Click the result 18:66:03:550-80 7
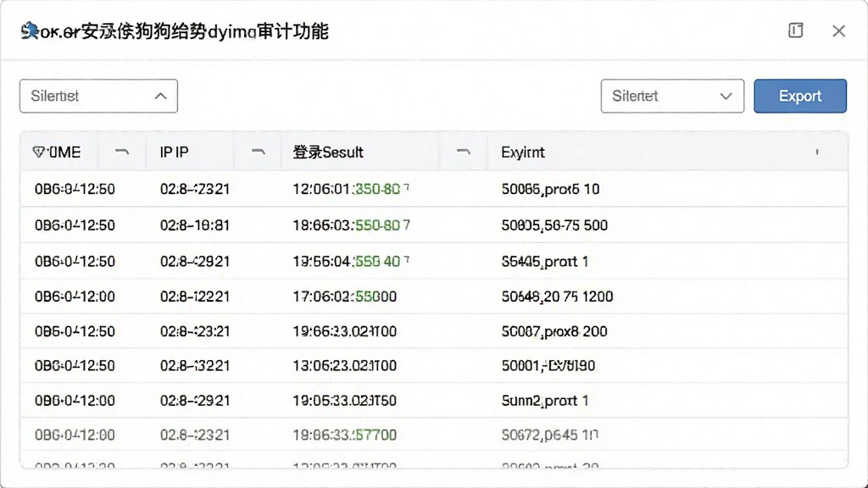This screenshot has width=868, height=488. pos(351,225)
